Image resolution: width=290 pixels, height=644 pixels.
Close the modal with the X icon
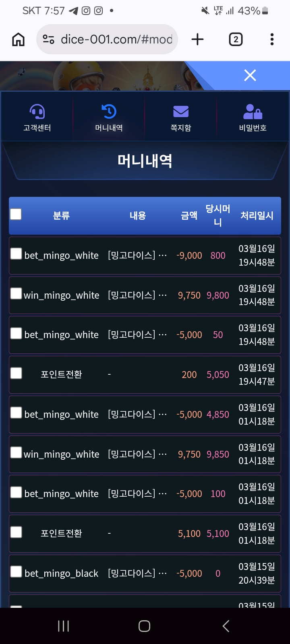[x=250, y=75]
